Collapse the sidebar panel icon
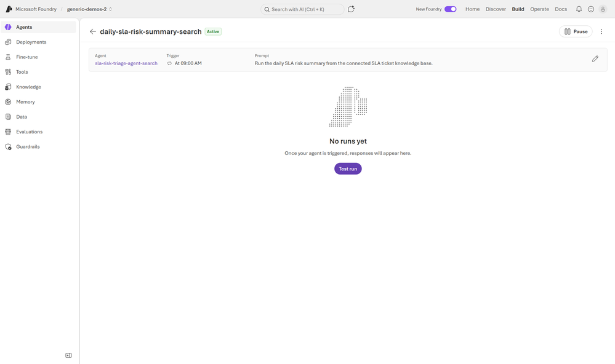 68,355
